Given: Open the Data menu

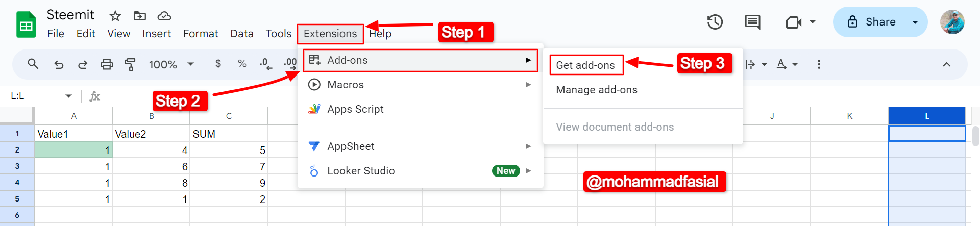Looking at the screenshot, I should [x=242, y=34].
